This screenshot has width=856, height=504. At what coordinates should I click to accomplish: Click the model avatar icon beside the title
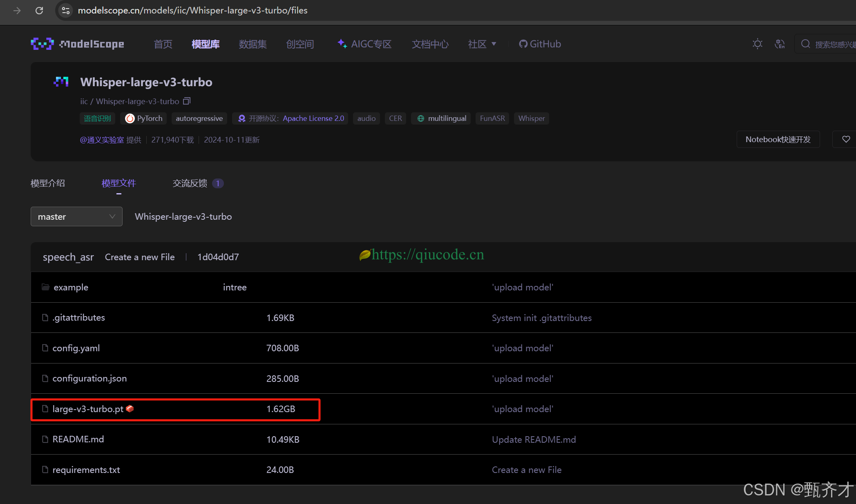pyautogui.click(x=61, y=82)
